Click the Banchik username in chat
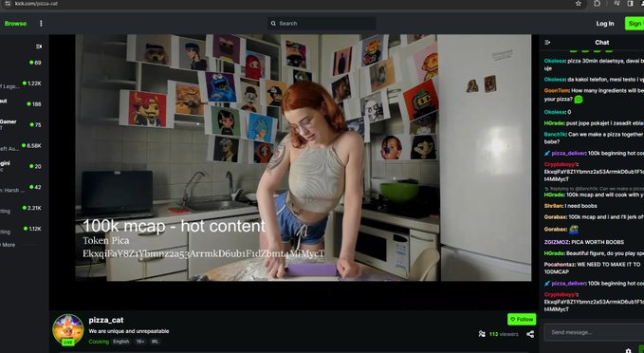This screenshot has width=644, height=353. tap(555, 135)
